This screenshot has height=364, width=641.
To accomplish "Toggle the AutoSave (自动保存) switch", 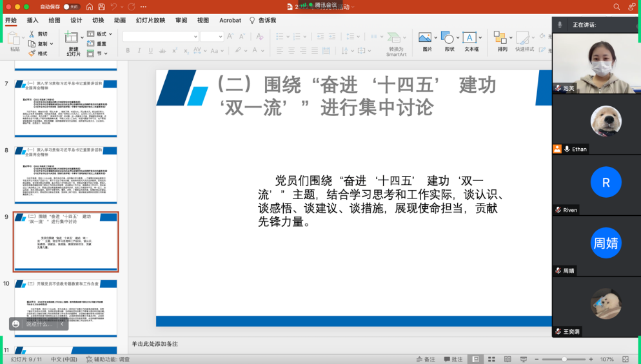I will [71, 6].
